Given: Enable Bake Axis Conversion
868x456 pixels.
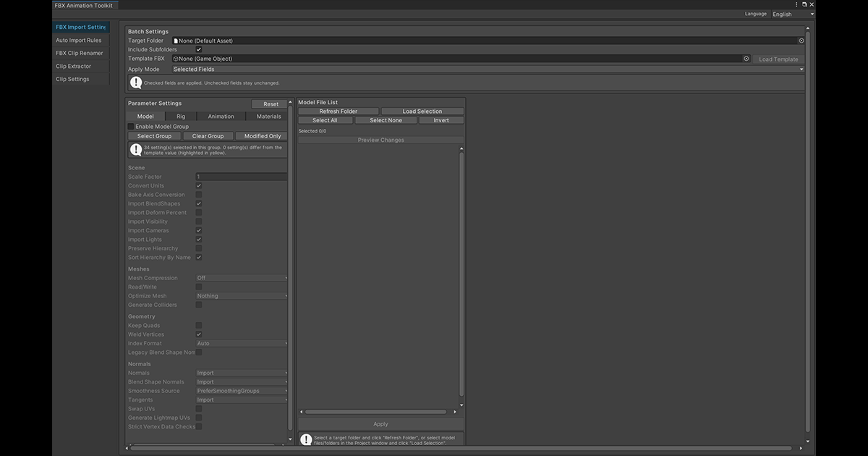Looking at the screenshot, I should [199, 195].
